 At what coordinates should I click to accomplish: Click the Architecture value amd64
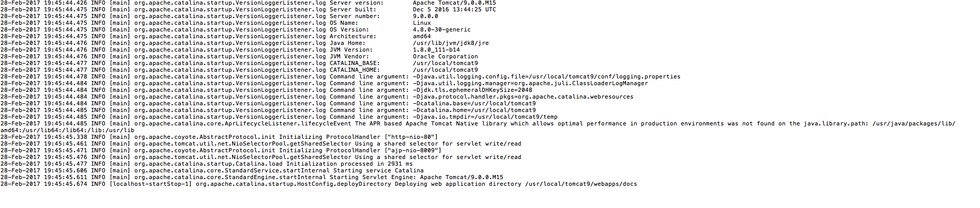click(x=422, y=36)
